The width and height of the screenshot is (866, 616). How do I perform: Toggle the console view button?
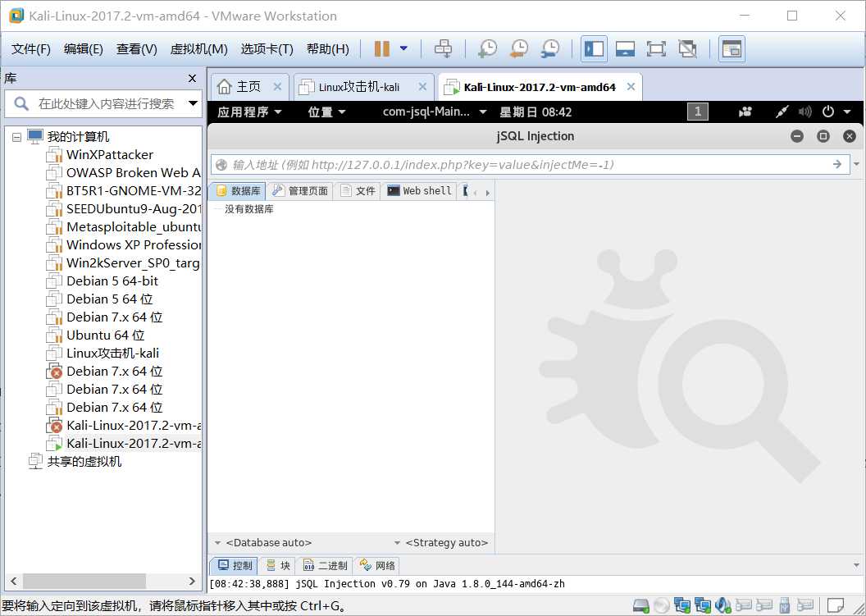[x=732, y=48]
